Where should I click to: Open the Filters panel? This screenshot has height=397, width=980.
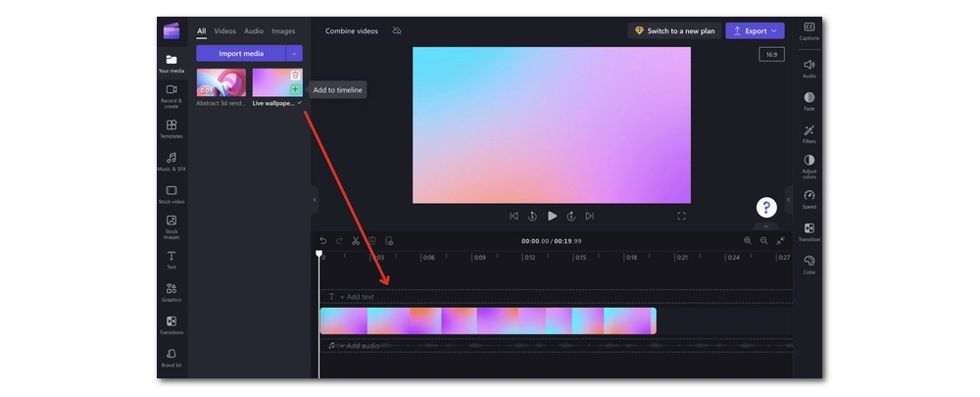pos(808,133)
